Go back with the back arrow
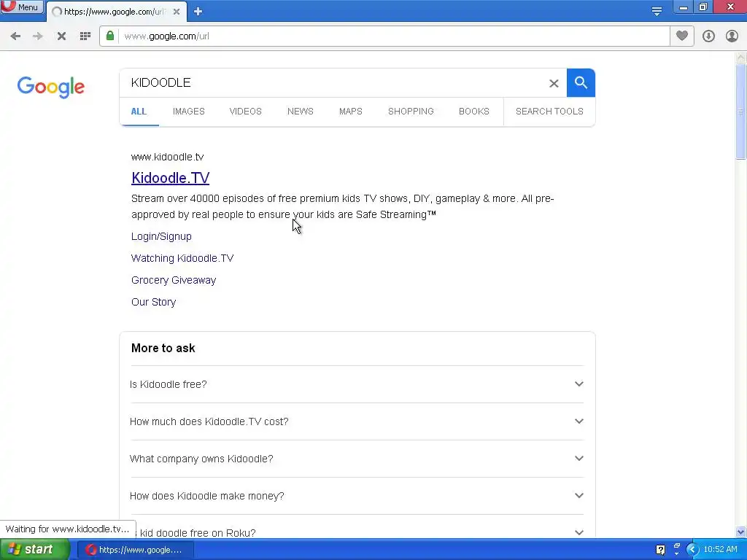This screenshot has height=560, width=747. 15,36
